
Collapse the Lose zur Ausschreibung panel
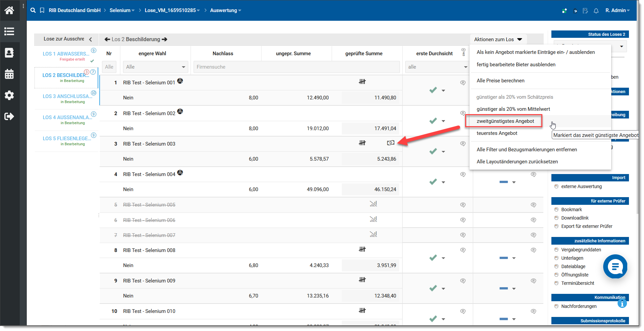tap(91, 39)
